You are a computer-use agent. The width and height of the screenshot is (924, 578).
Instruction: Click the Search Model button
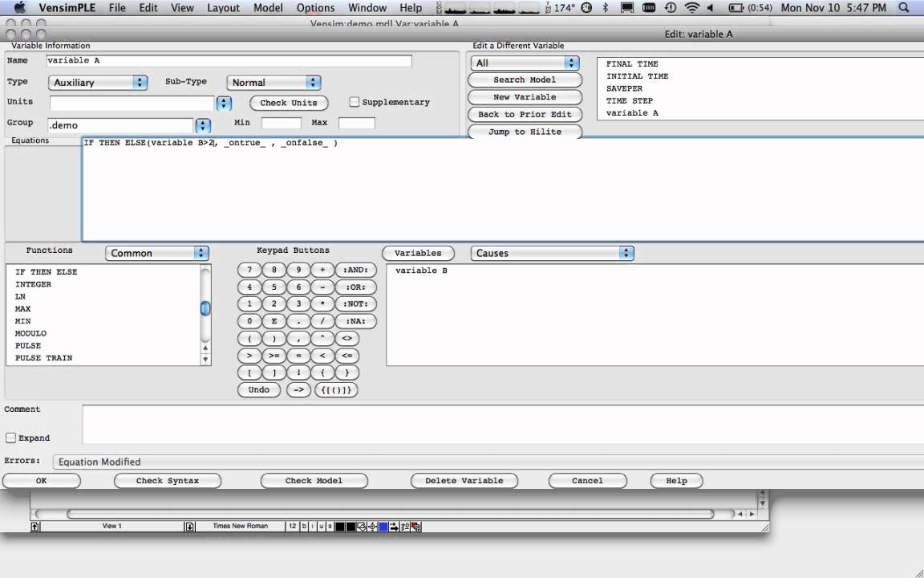point(525,79)
